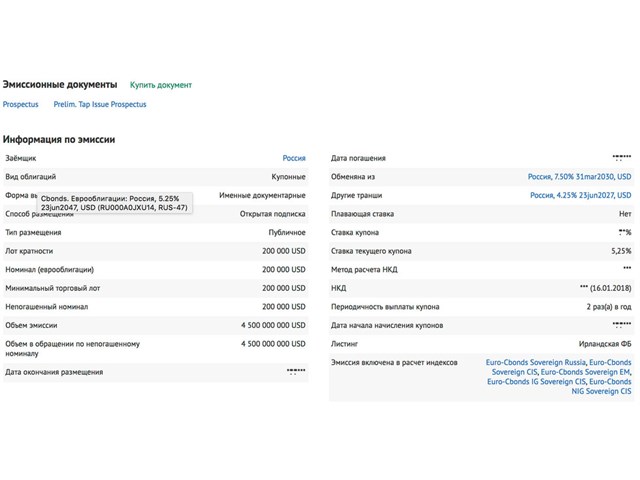The height and width of the screenshot is (480, 640).
Task: Select the 200 000 USD value for 'Минимальный торговый лот'
Action: coord(284,288)
